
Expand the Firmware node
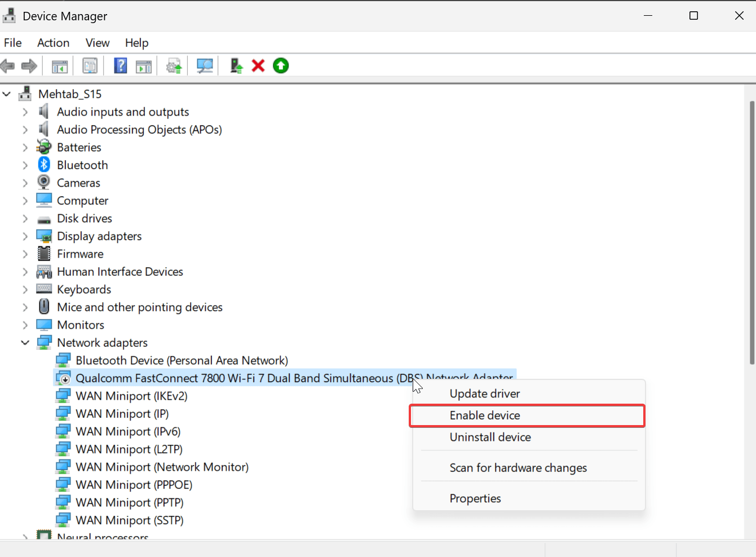pos(25,254)
